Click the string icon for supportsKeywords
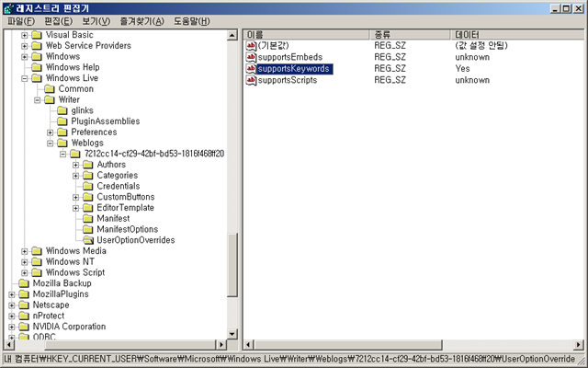Viewport: 588px width, 368px height. click(251, 69)
